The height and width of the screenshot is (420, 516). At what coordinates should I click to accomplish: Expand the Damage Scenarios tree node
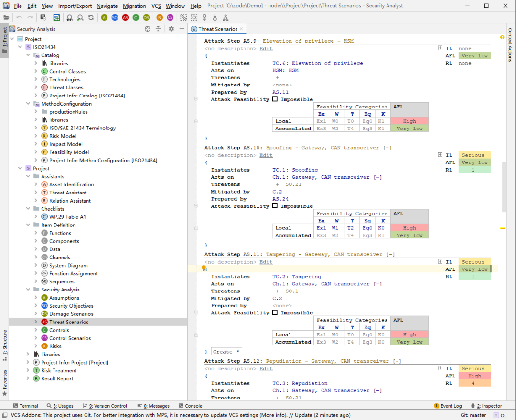click(36, 314)
